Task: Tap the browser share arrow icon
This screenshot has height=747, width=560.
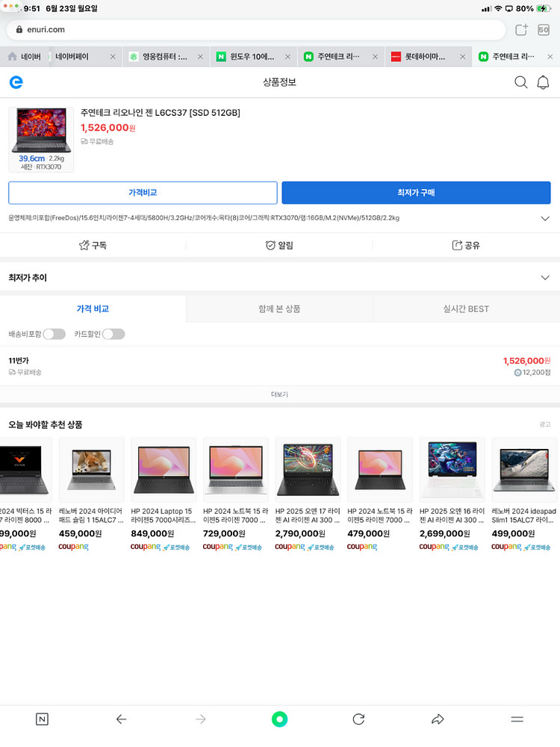Action: click(x=438, y=719)
